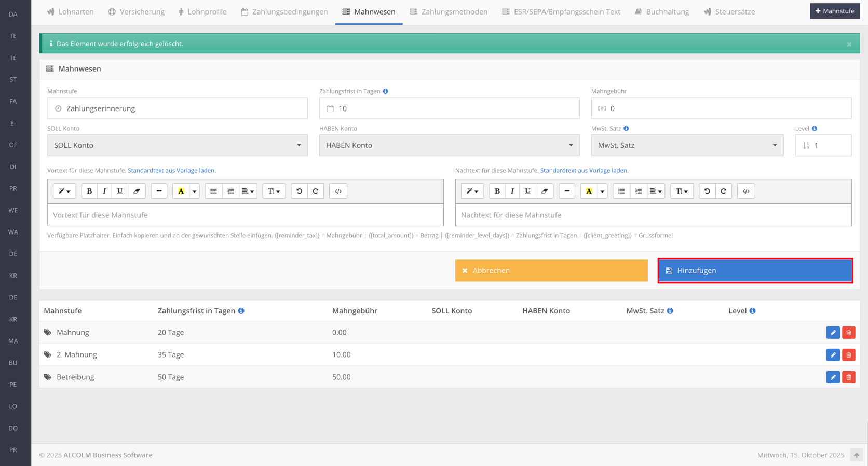Open the MwSt. Satz dropdown
The image size is (868, 466).
tap(687, 145)
